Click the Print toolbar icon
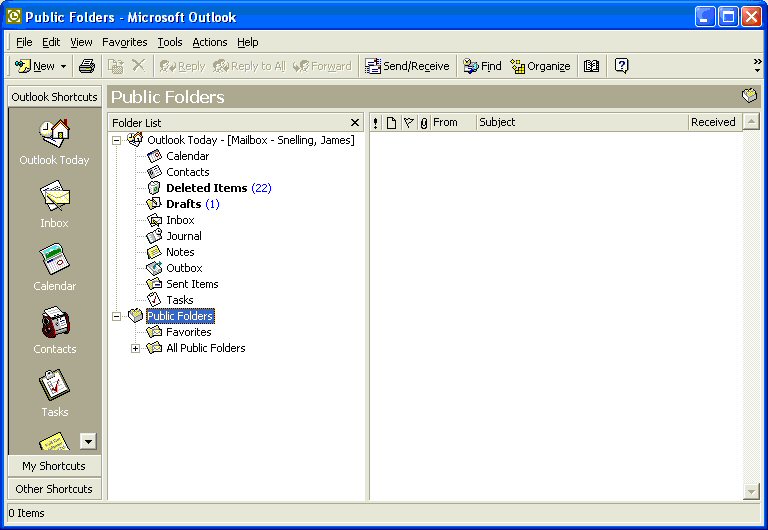 (x=87, y=66)
